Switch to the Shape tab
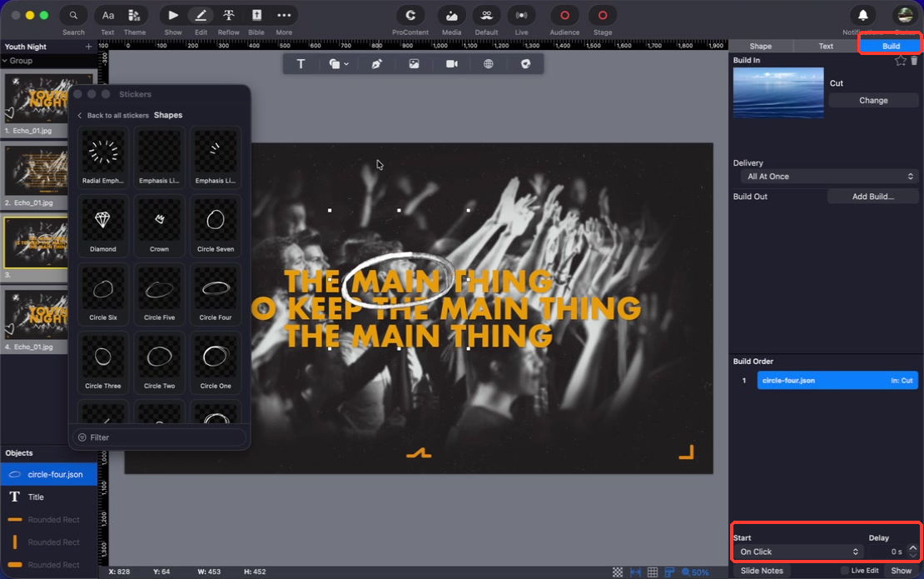Screen dimensions: 924x579 760,46
